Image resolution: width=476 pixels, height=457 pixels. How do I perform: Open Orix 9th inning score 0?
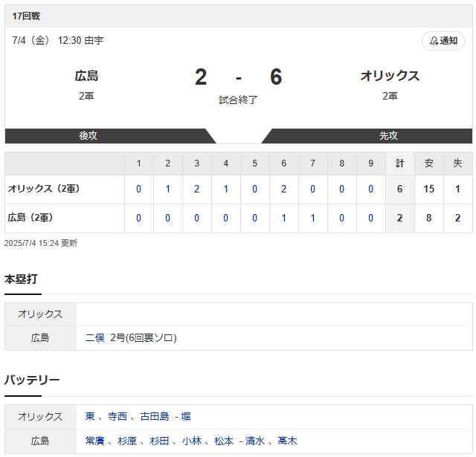(370, 189)
